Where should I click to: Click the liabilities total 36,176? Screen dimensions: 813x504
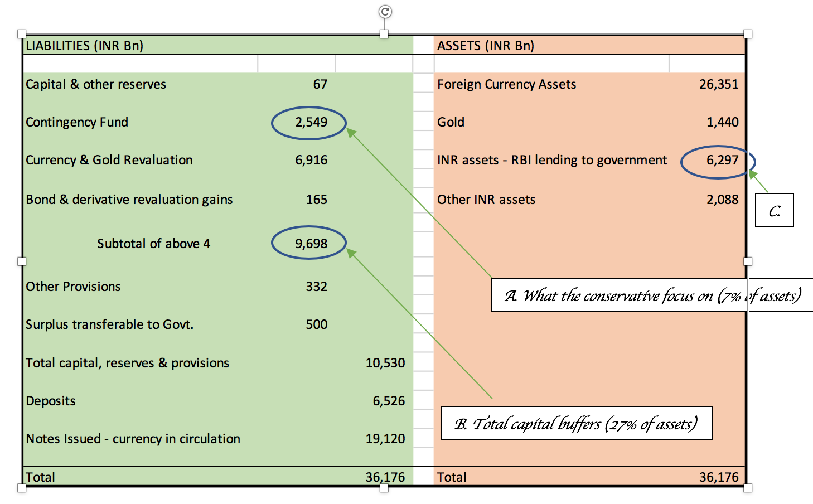coord(385,477)
